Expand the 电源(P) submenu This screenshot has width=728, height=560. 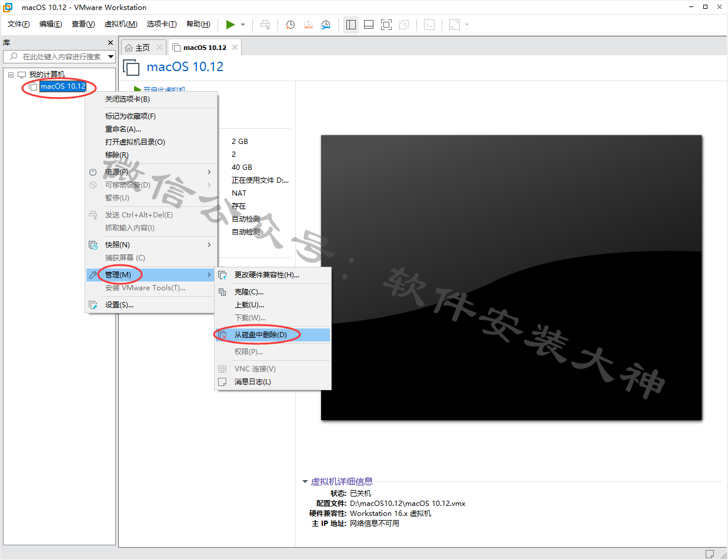tap(151, 172)
